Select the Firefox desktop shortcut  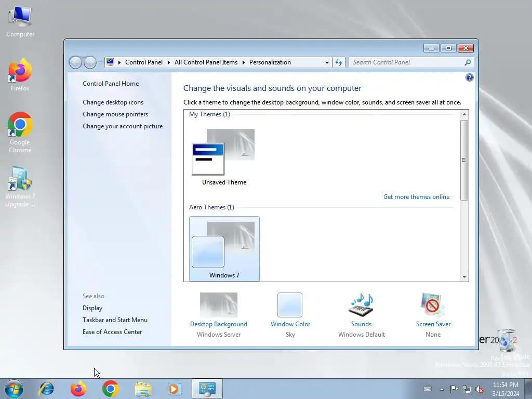click(x=20, y=75)
